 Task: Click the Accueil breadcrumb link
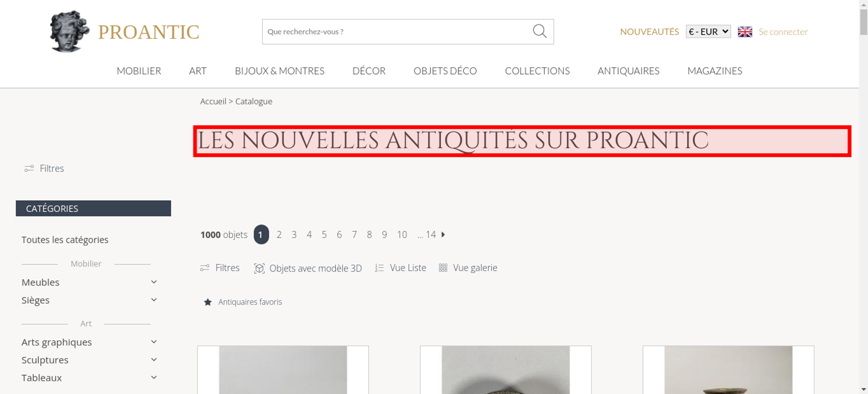[x=213, y=101]
